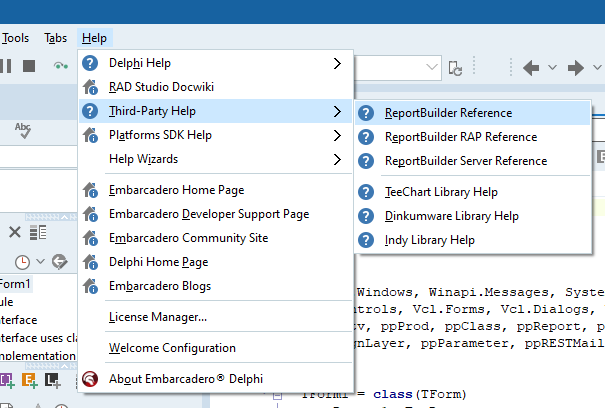Click the Delphi Help question-mark icon
The width and height of the screenshot is (605, 408).
click(90, 63)
